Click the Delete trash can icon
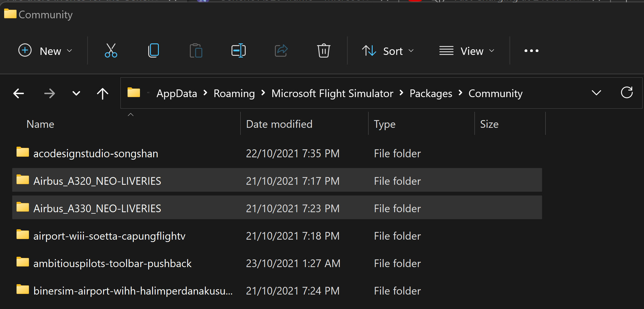644x309 pixels. (324, 51)
